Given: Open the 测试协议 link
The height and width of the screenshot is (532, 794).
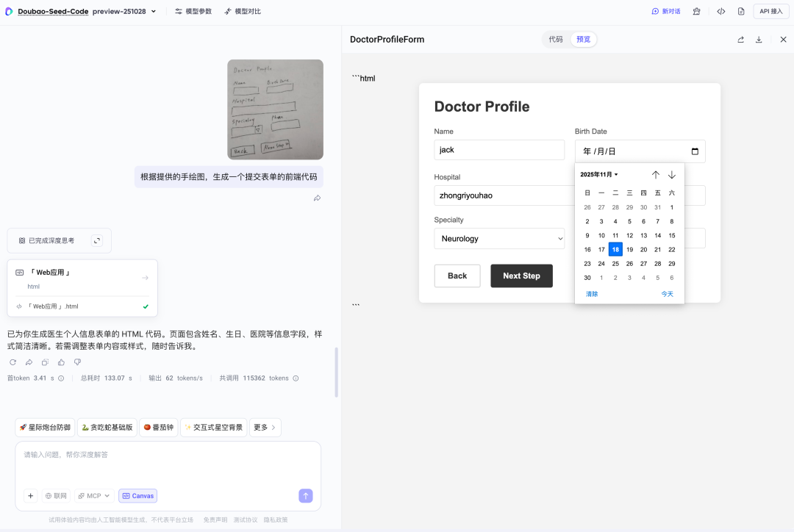Looking at the screenshot, I should [x=245, y=520].
